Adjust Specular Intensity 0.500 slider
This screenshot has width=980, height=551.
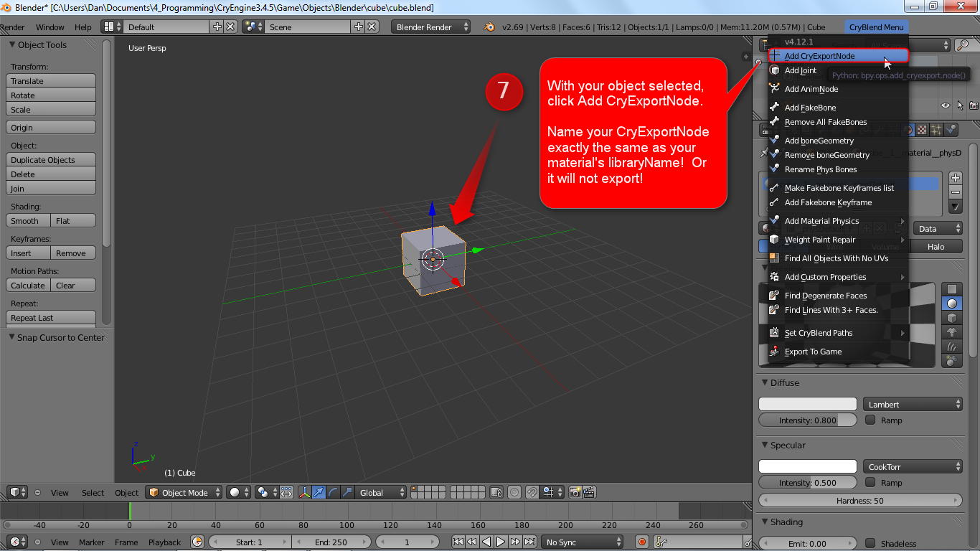pos(808,483)
